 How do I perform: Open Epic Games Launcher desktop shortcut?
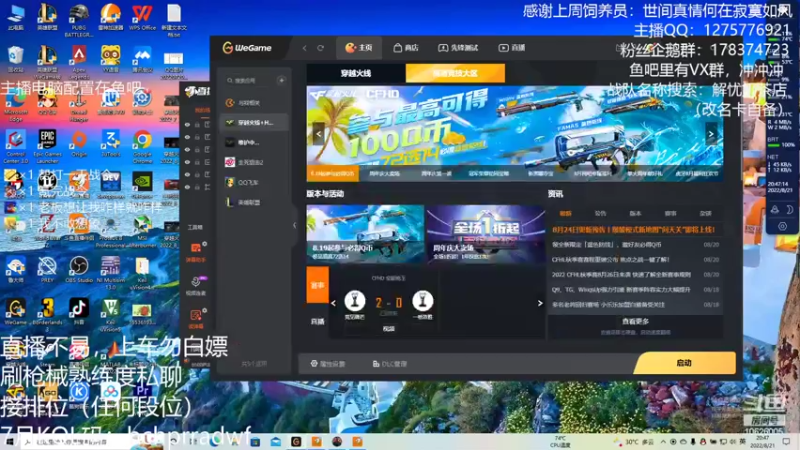(47, 146)
